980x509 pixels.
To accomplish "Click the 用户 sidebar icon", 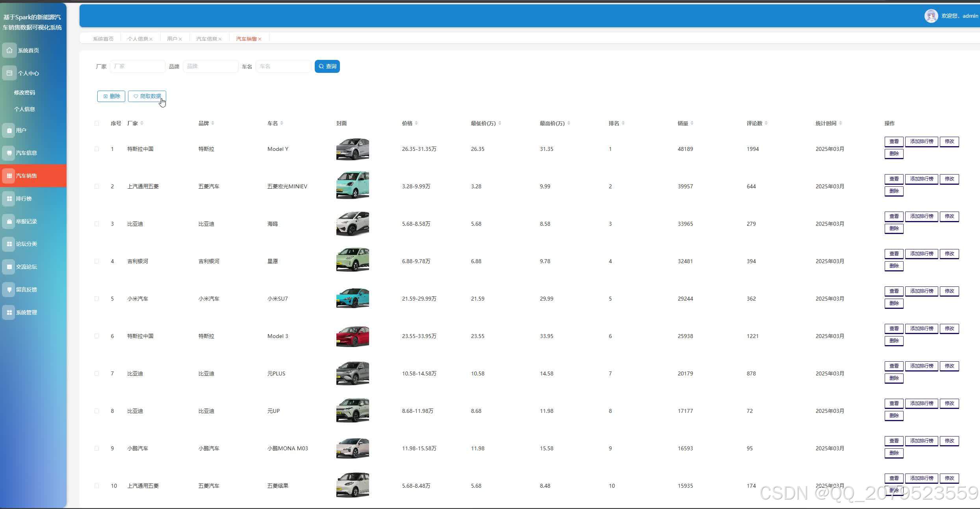I will pyautogui.click(x=9, y=130).
